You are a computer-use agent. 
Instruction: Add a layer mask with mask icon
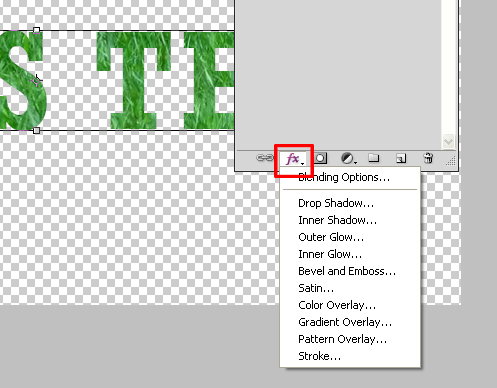tap(321, 158)
